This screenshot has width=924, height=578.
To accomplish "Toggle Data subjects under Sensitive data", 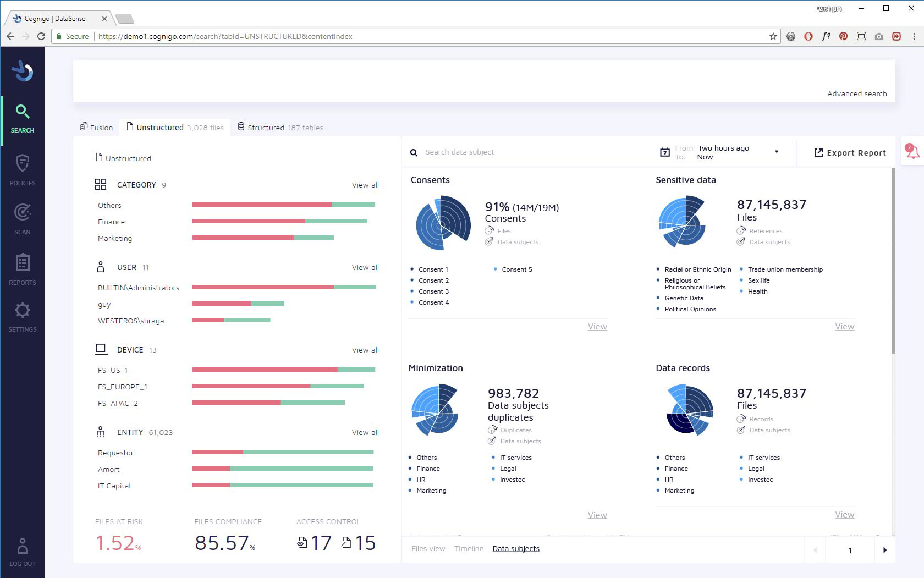I will (763, 242).
